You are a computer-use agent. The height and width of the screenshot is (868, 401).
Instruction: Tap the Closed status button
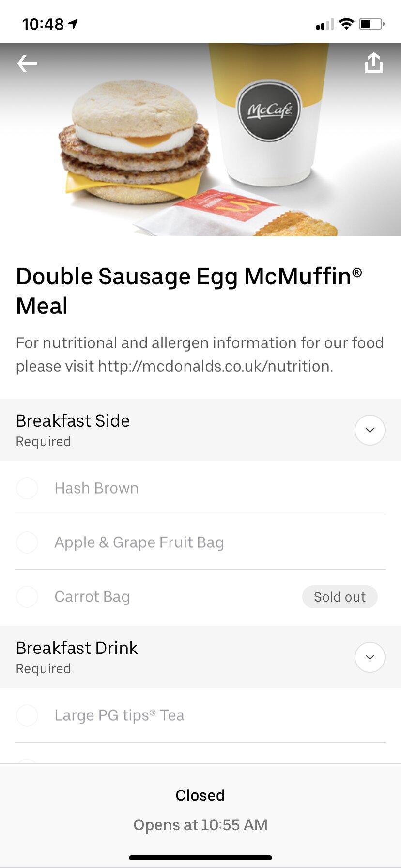pyautogui.click(x=200, y=795)
